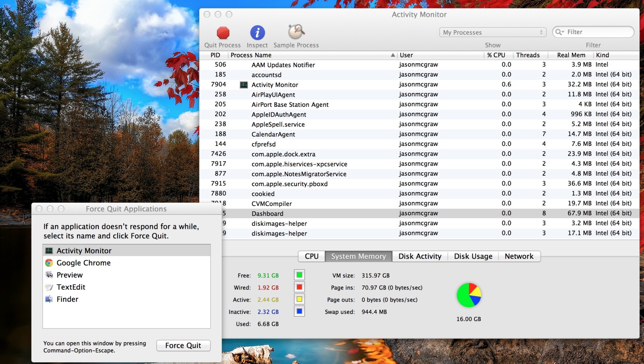Sort by the Kind column header
Screen dimensions: 644x364
click(616, 55)
